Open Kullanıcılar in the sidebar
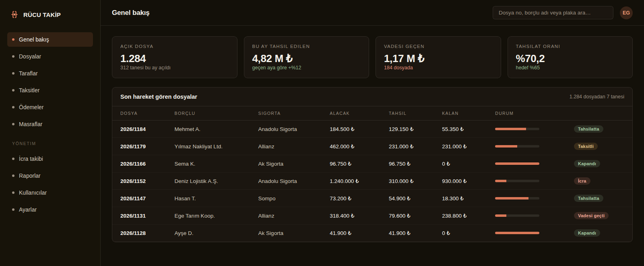Screen dimensions: 644x266 [x=50, y=192]
